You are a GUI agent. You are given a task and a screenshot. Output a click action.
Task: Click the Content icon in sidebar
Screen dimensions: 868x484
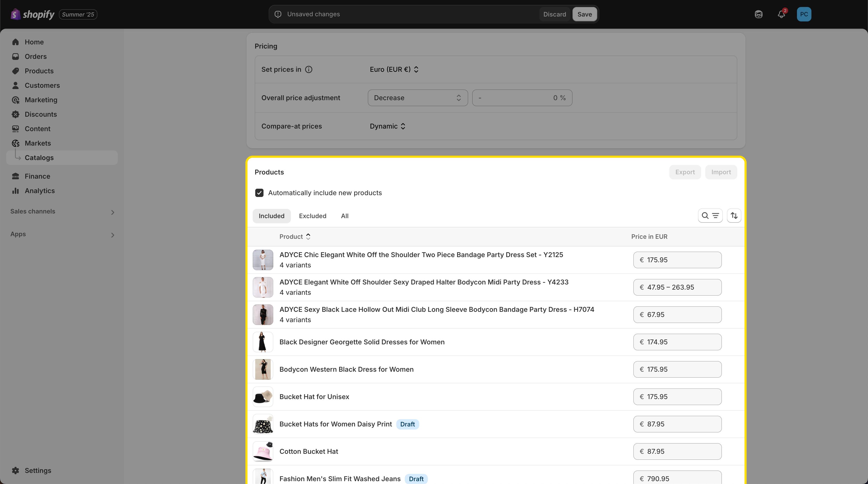(16, 129)
